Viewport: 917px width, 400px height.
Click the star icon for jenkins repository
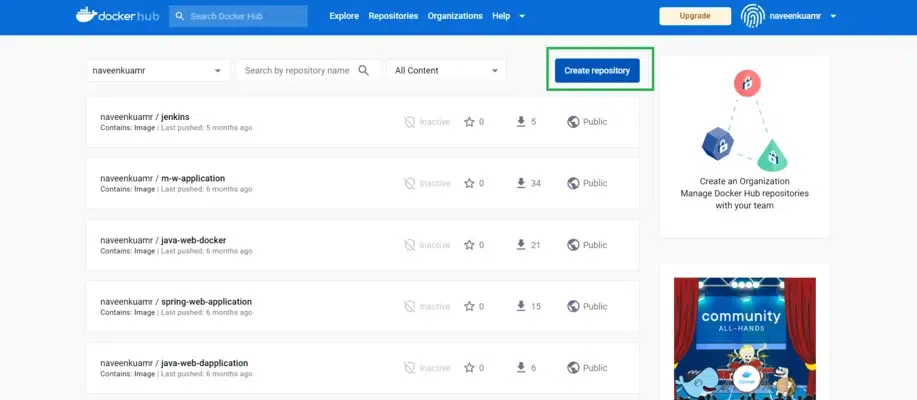click(x=469, y=122)
